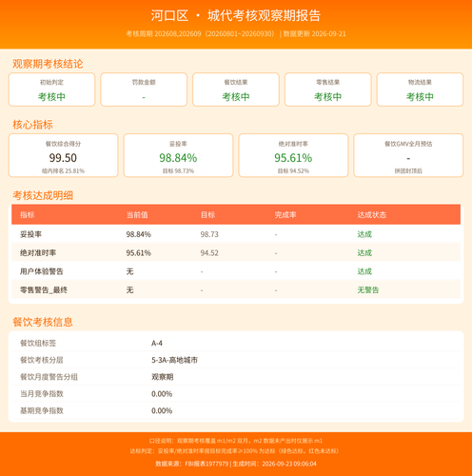
Task: Click the 数据来源 FBI报表1977979 footer line
Action: 236,464
